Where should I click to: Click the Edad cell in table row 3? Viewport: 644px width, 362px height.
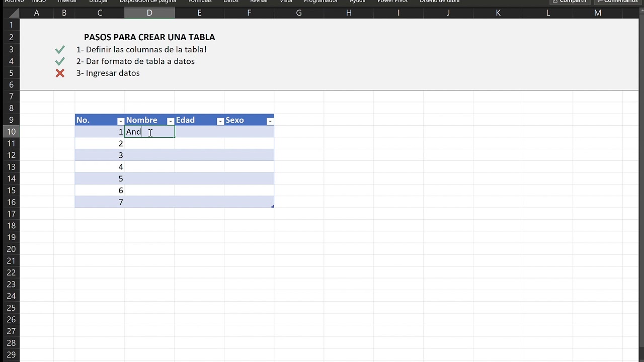click(199, 155)
